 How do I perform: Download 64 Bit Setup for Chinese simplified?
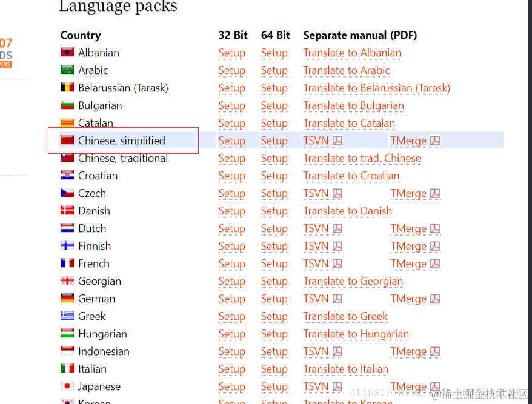[274, 141]
